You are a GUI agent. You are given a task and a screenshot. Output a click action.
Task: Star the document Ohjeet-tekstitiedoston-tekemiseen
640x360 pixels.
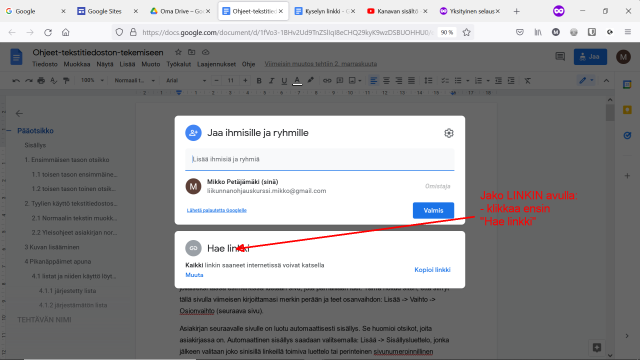coord(178,52)
